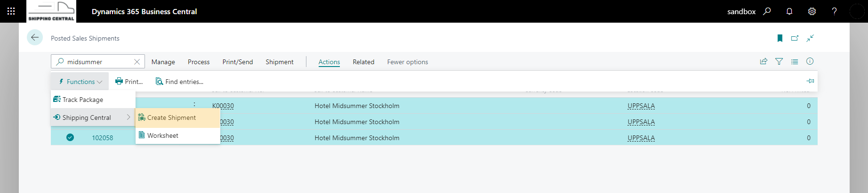This screenshot has height=193, width=868.
Task: Clear the midsummer search box
Action: (137, 62)
